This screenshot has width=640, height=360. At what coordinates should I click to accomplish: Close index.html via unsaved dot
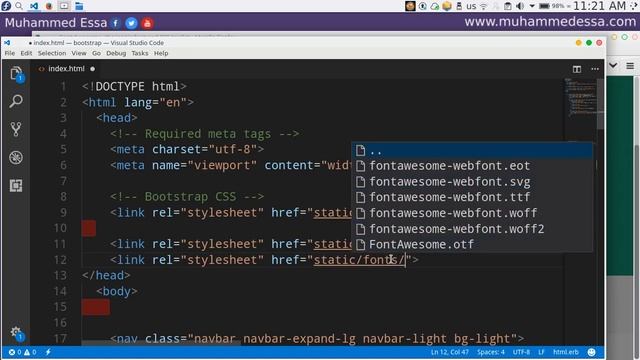pyautogui.click(x=93, y=69)
